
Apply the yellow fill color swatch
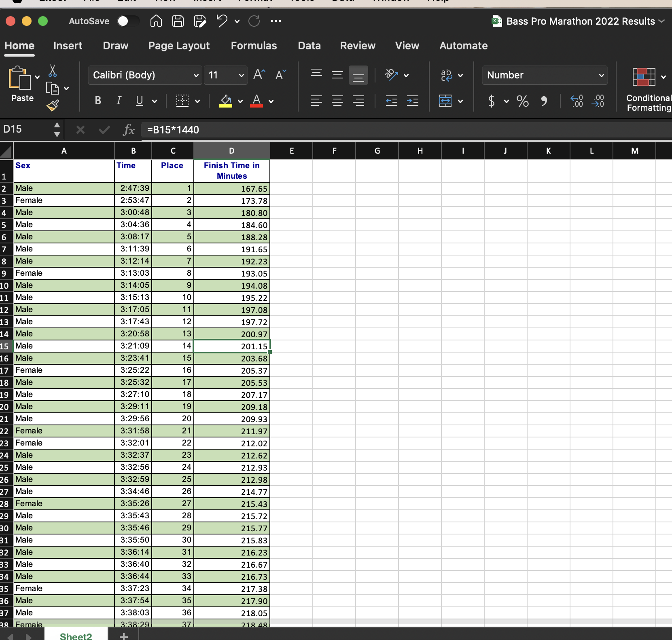pos(225,101)
